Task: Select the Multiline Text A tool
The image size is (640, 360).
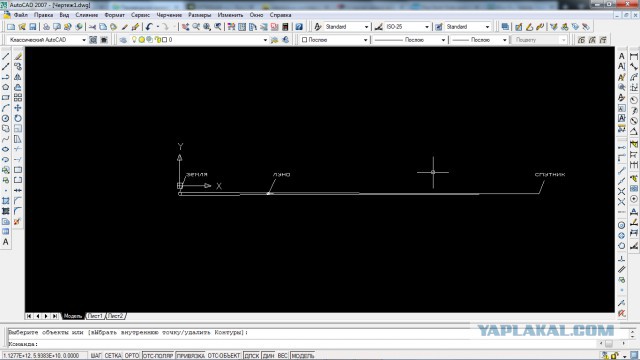Action: 6,242
